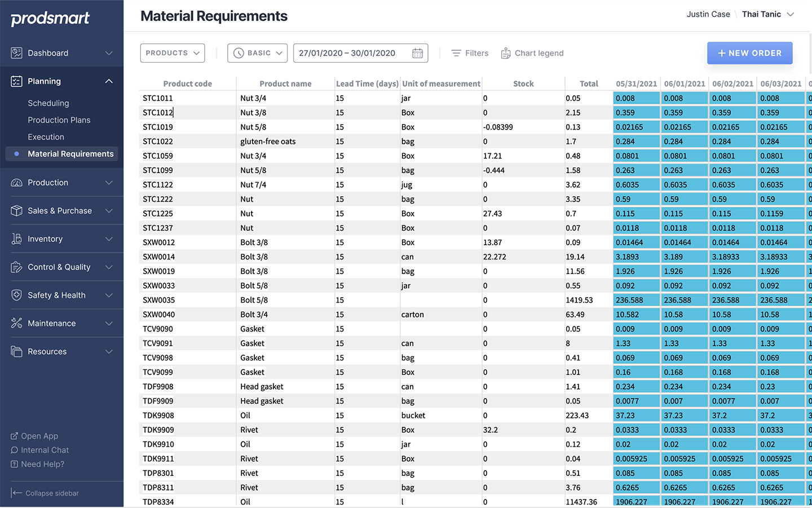
Task: Click the Chart legend label
Action: pyautogui.click(x=539, y=53)
